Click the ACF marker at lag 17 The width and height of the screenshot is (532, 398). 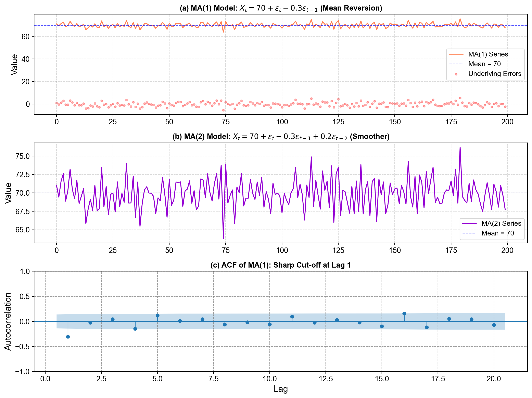[427, 327]
